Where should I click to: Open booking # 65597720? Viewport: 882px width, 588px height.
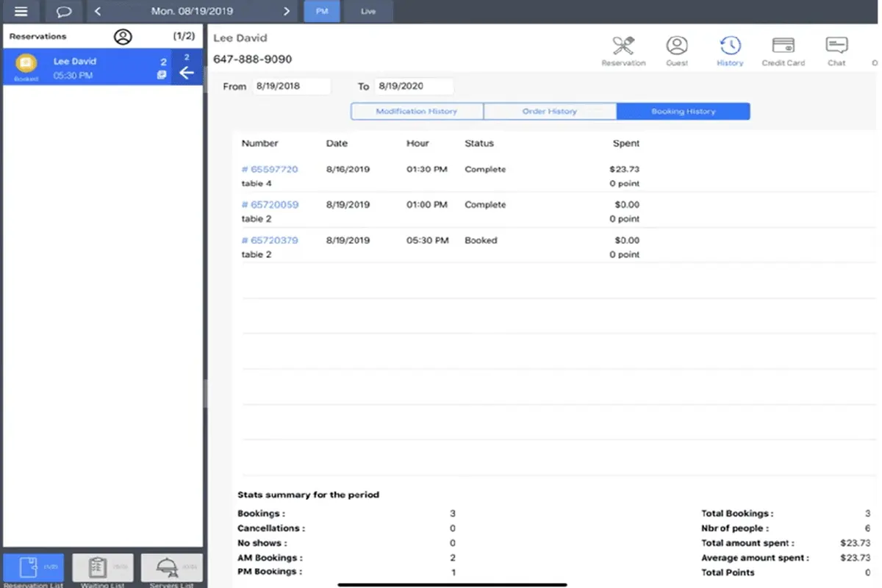(x=270, y=169)
